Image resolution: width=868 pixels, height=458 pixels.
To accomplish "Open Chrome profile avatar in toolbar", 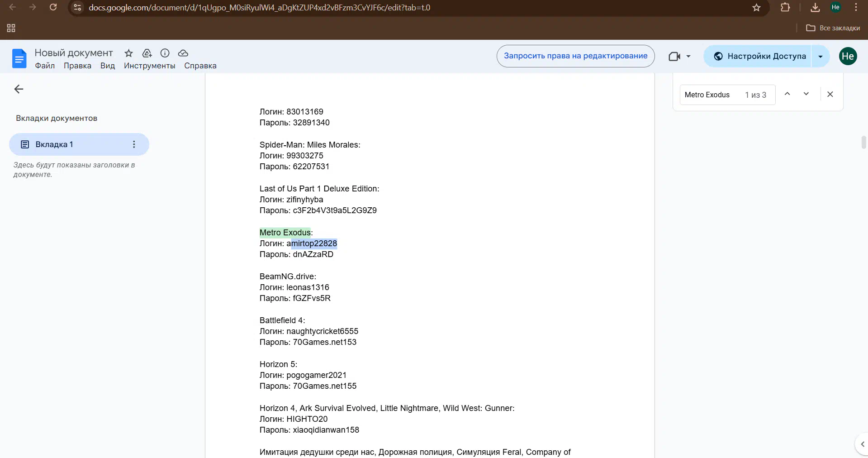I will click(x=835, y=7).
